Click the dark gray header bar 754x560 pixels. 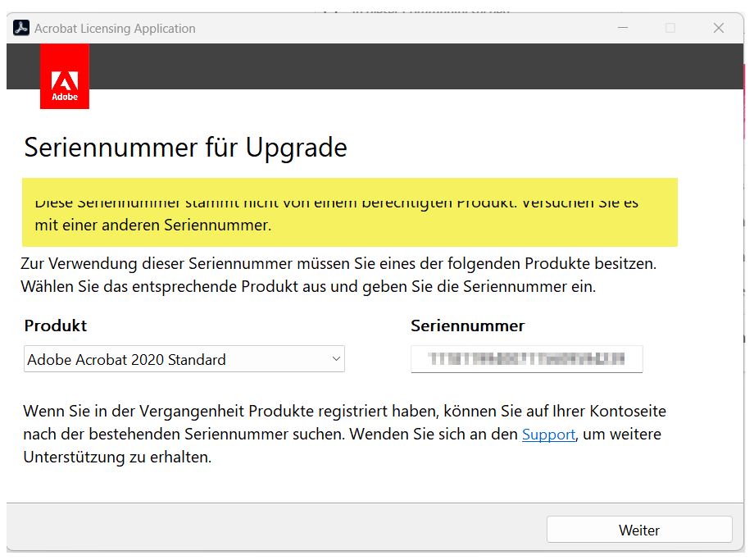coord(410,66)
